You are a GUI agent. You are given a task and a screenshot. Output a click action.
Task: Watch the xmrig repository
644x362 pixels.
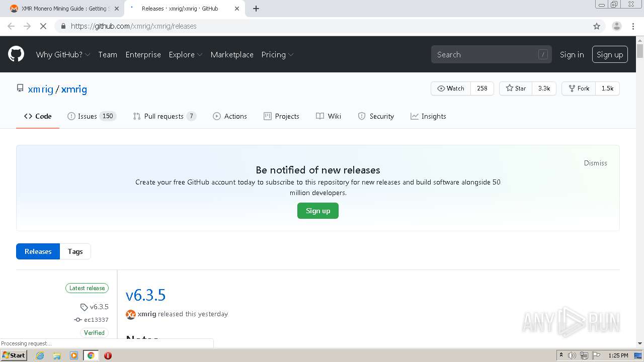(451, 88)
